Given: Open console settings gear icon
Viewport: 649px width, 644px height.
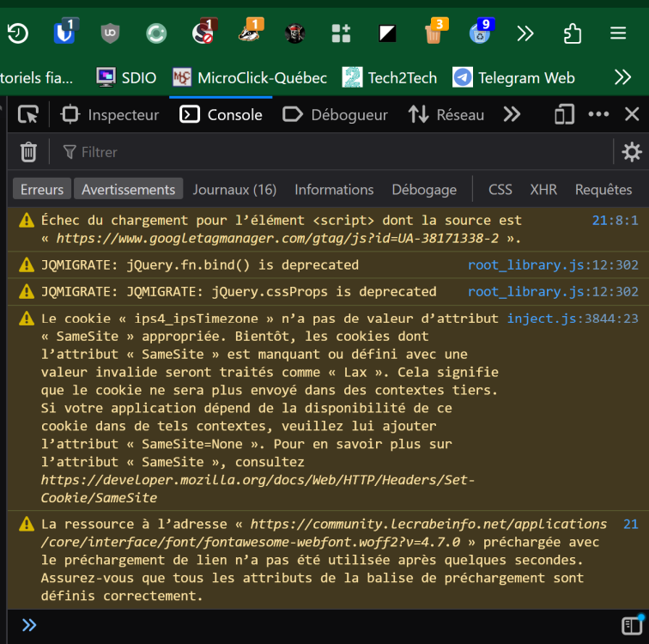Looking at the screenshot, I should (632, 152).
